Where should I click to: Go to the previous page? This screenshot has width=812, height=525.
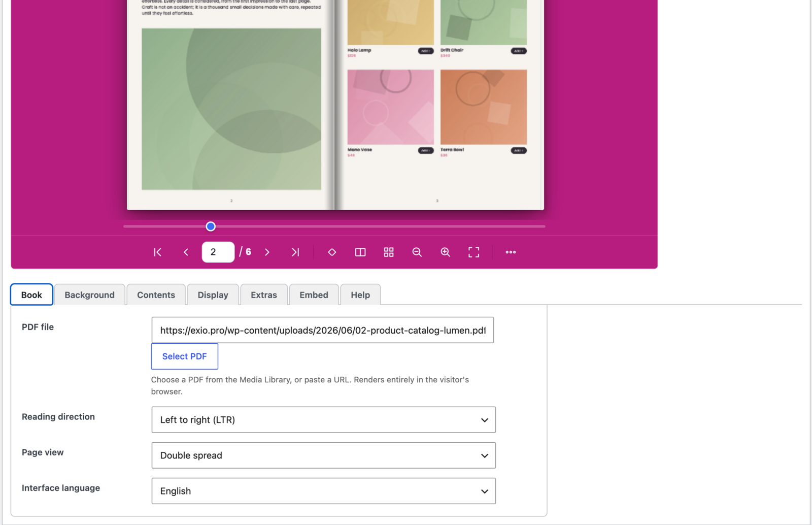[186, 252]
